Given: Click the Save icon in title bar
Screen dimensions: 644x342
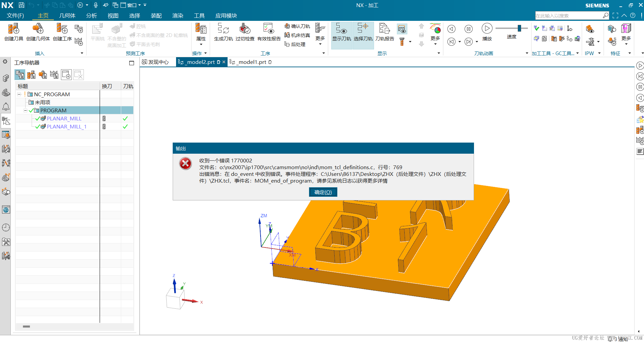Looking at the screenshot, I should coord(21,5).
